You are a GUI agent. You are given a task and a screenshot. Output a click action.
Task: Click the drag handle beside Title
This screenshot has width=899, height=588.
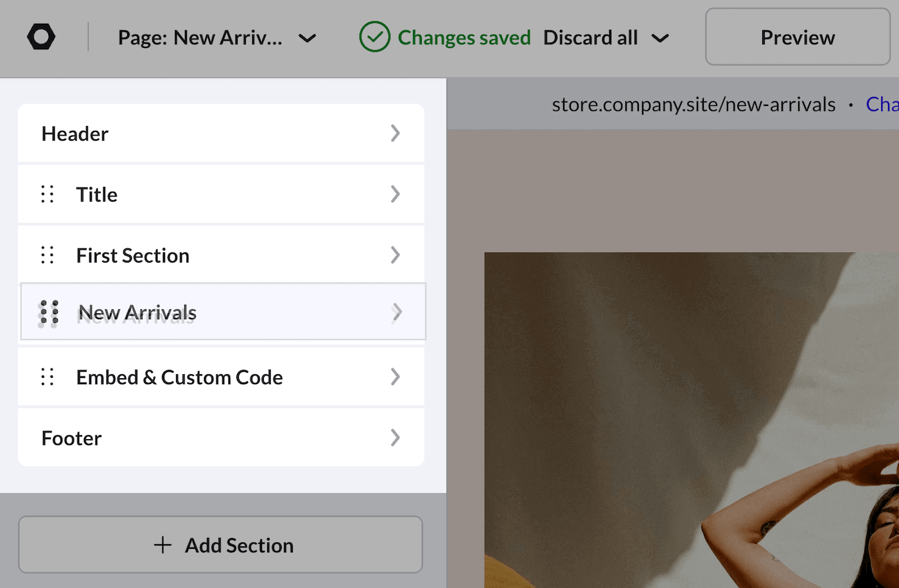point(47,194)
